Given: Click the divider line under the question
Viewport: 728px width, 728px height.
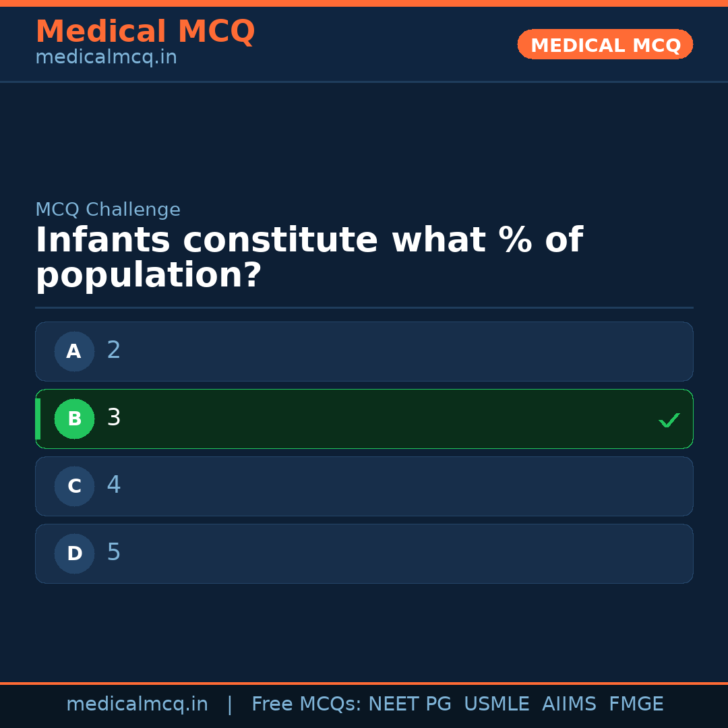Looking at the screenshot, I should (364, 308).
